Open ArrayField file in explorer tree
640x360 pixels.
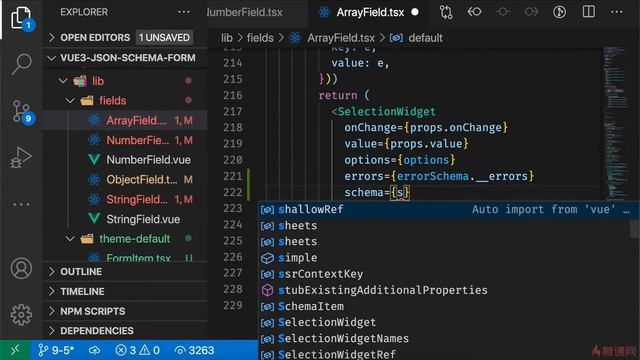125,120
